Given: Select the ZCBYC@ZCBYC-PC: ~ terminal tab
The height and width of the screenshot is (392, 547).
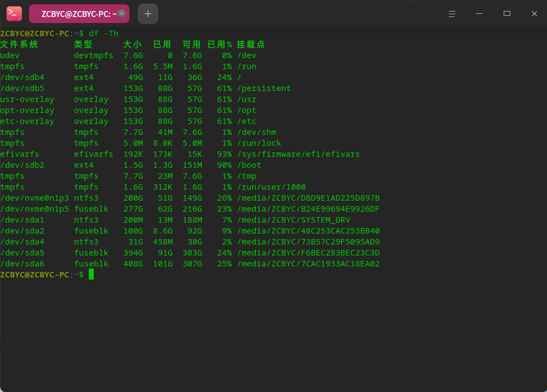Looking at the screenshot, I should [79, 14].
